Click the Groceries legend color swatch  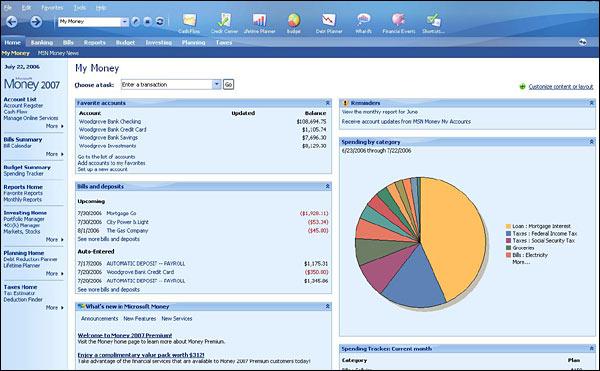[508, 248]
